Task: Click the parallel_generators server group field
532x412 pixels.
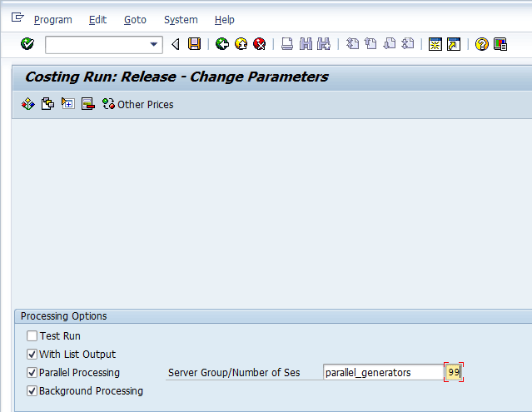Action: [x=384, y=372]
